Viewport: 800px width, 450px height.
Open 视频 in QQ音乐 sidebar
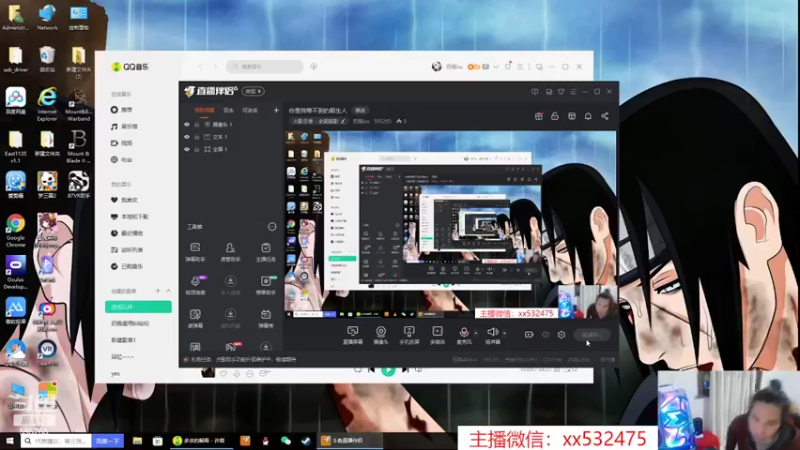122,143
